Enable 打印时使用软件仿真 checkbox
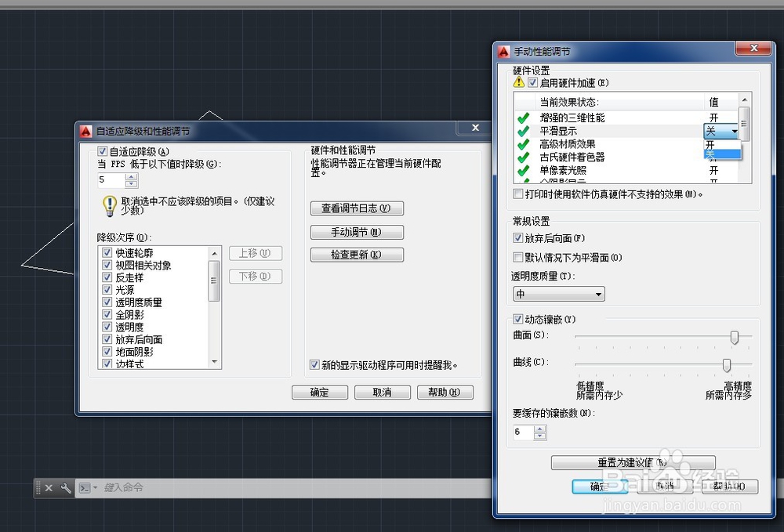The width and height of the screenshot is (784, 532). [x=518, y=194]
